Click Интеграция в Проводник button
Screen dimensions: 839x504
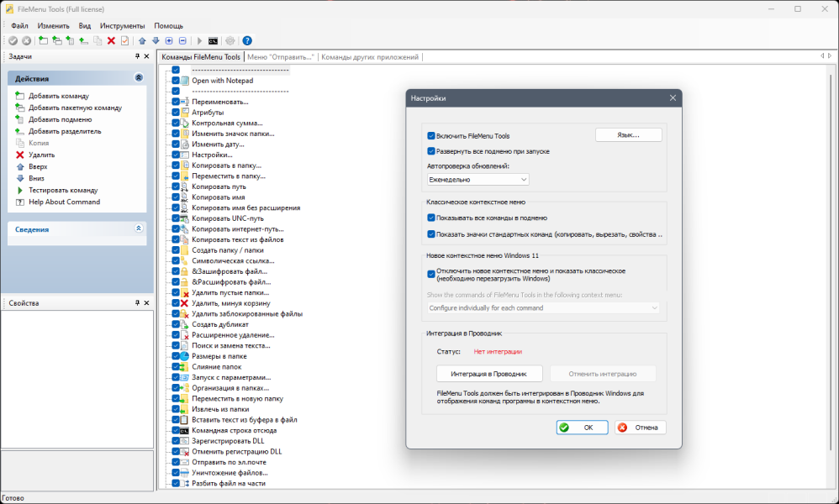click(489, 374)
